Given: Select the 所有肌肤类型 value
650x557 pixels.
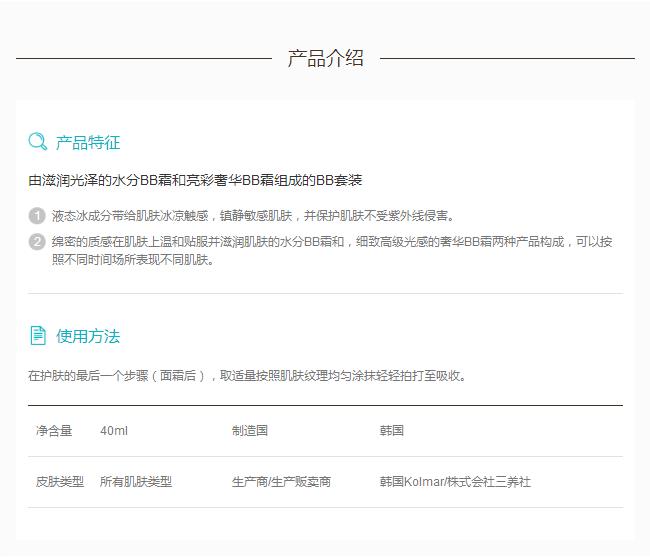Looking at the screenshot, I should [x=136, y=482].
